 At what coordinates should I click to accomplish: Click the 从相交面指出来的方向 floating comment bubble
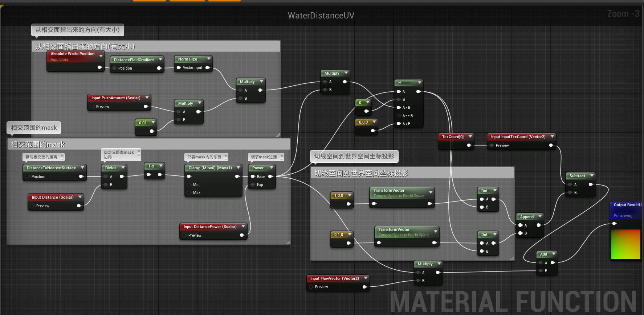(78, 30)
